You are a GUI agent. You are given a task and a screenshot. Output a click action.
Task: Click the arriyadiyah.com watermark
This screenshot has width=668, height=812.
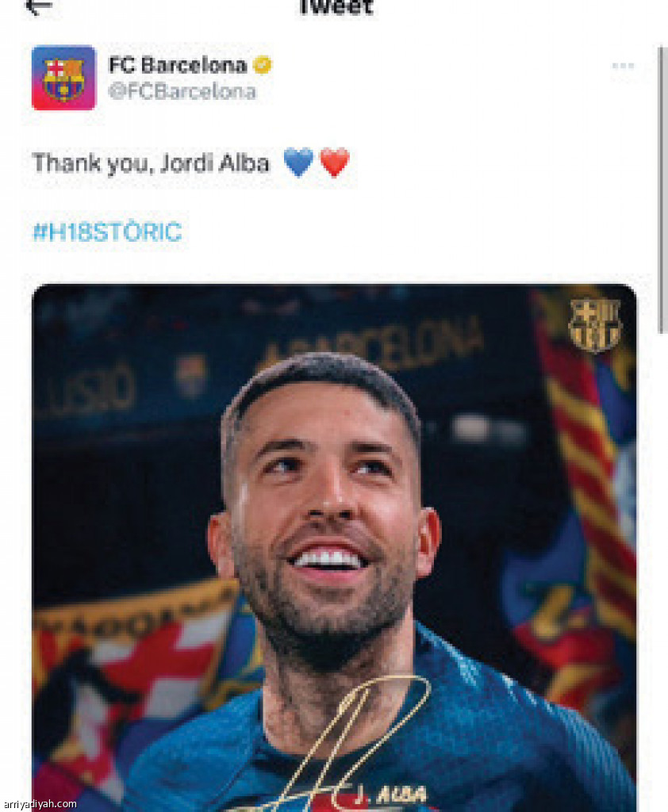tap(39, 804)
